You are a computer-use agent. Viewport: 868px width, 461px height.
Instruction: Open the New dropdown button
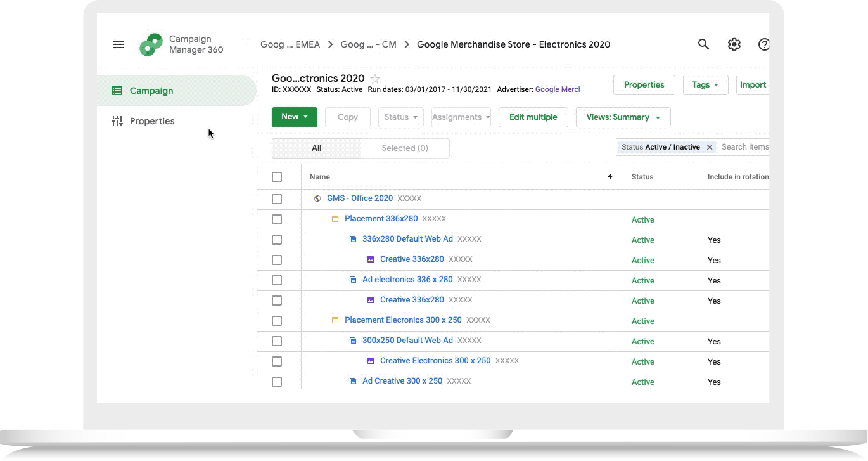click(x=295, y=117)
